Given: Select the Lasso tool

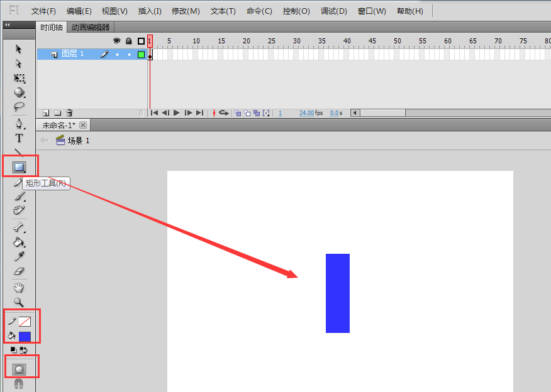Looking at the screenshot, I should point(19,106).
